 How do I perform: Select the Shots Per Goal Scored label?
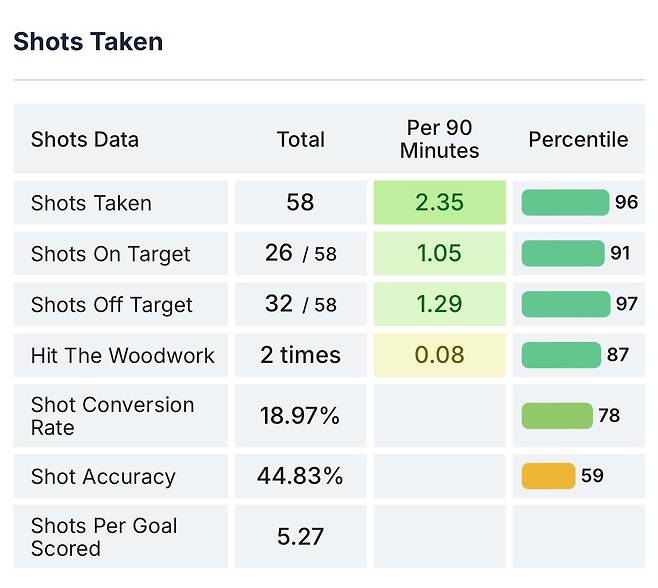(x=104, y=537)
